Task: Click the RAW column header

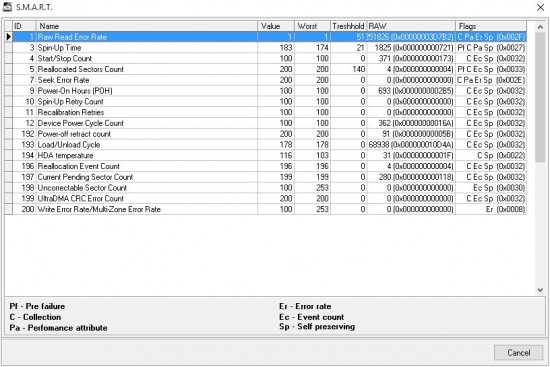Action: click(x=411, y=26)
